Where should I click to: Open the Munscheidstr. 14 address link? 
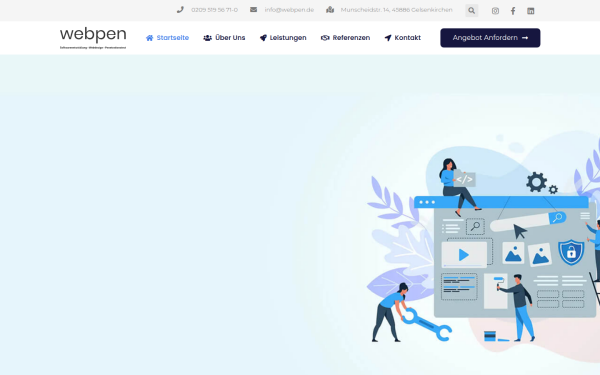pos(396,10)
